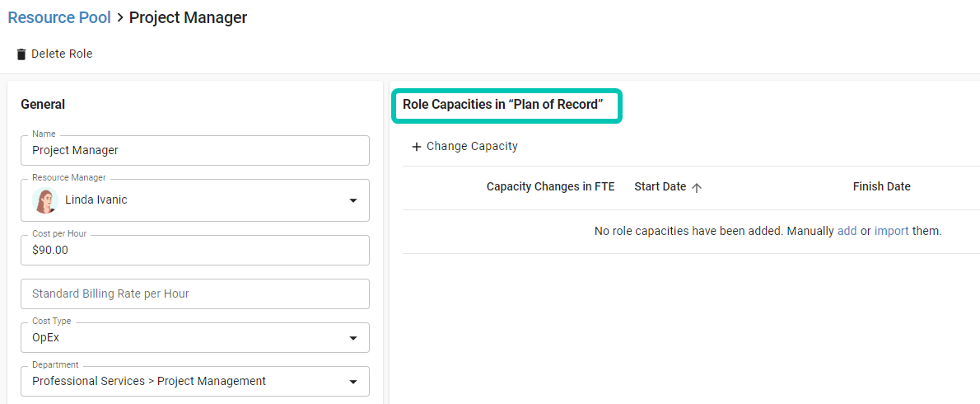The image size is (980, 404).
Task: Click the plus icon beside Change Capacity
Action: tap(416, 147)
